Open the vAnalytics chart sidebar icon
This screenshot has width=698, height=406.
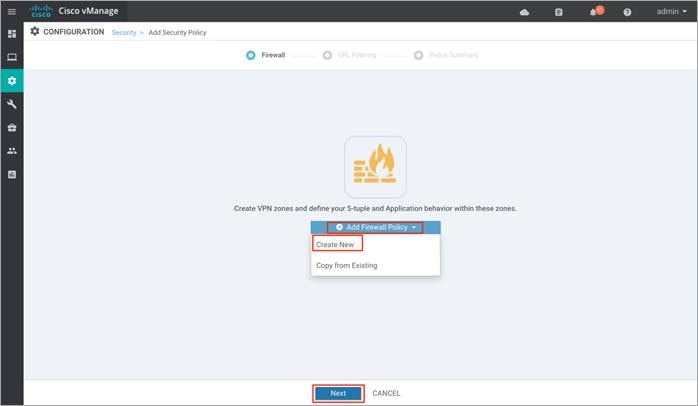(x=12, y=175)
